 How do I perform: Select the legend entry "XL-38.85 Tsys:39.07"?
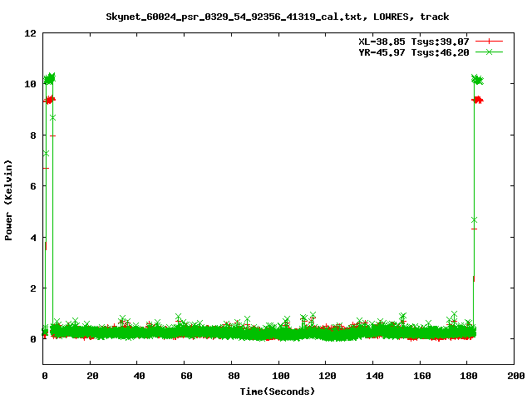(x=414, y=42)
